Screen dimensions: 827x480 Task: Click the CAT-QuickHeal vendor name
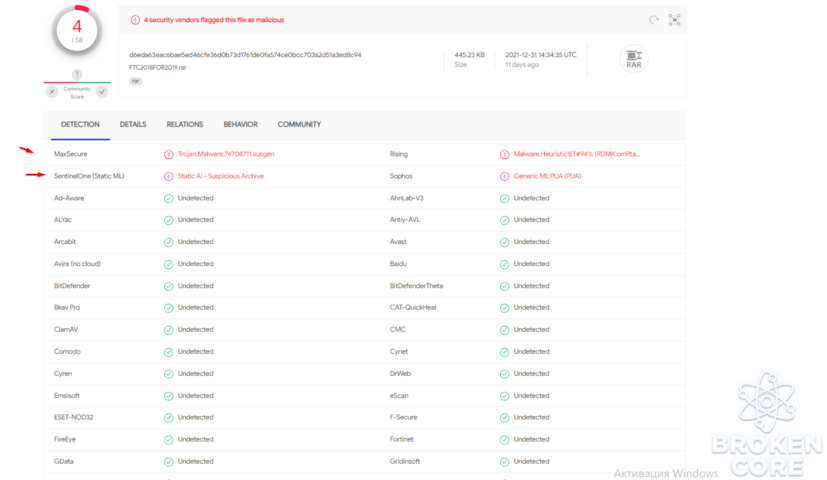coord(413,308)
